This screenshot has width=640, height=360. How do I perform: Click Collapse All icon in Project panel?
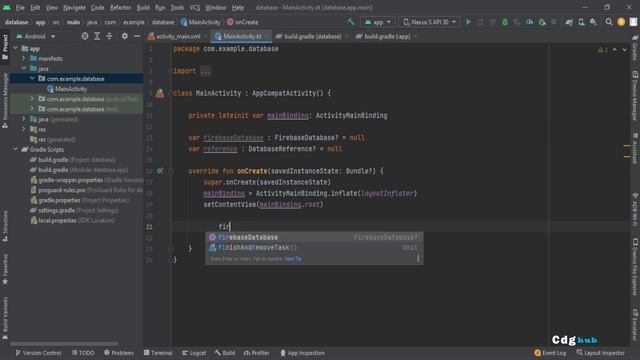(x=109, y=36)
